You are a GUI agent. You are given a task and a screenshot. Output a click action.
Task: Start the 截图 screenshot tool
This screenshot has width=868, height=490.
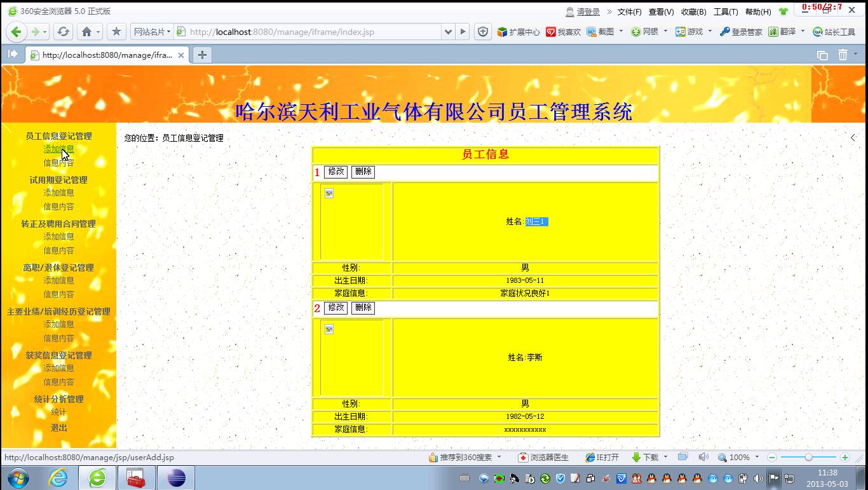tap(601, 32)
